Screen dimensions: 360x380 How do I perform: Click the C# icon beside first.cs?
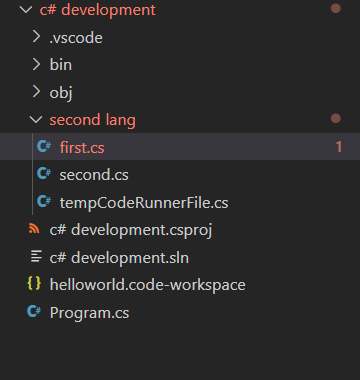click(x=44, y=147)
